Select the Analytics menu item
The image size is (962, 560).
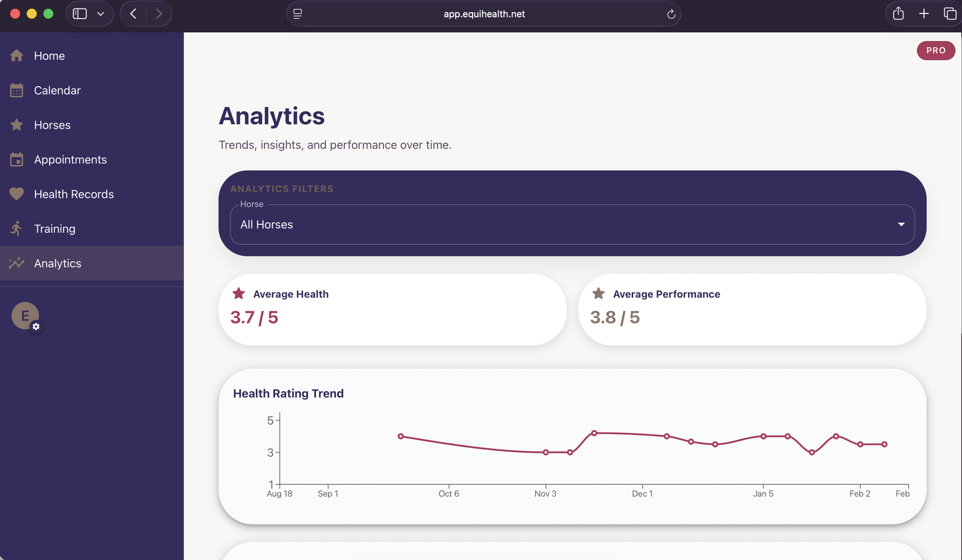58,263
